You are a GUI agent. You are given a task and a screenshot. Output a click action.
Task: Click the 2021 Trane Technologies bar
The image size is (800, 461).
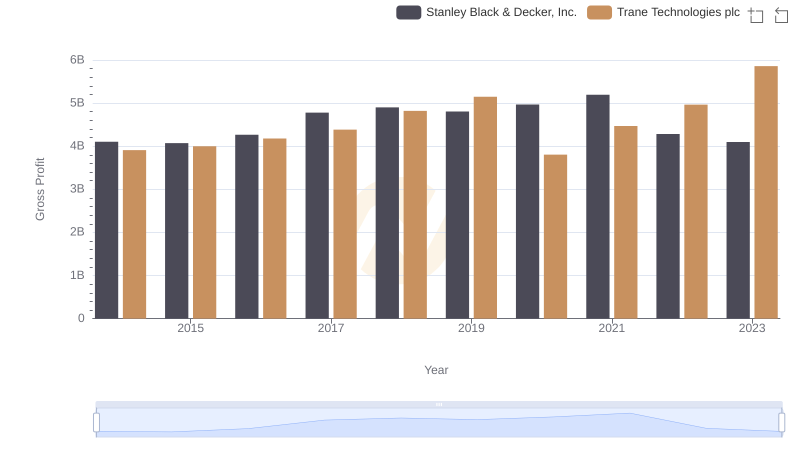point(626,222)
